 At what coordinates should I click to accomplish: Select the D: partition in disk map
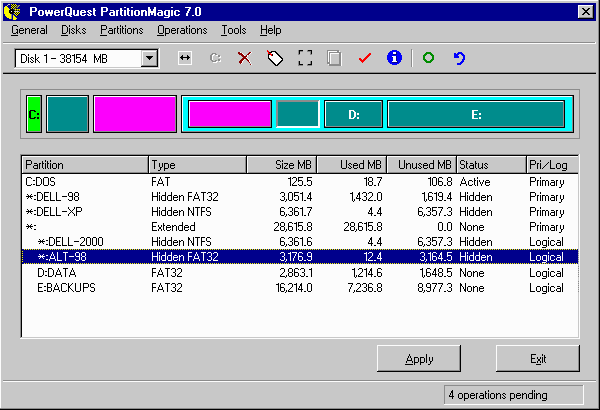353,115
